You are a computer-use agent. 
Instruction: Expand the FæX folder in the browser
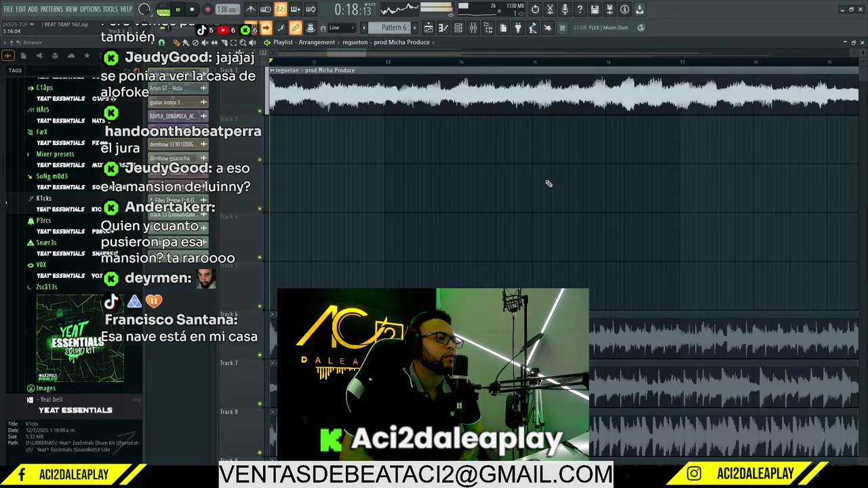pyautogui.click(x=41, y=132)
